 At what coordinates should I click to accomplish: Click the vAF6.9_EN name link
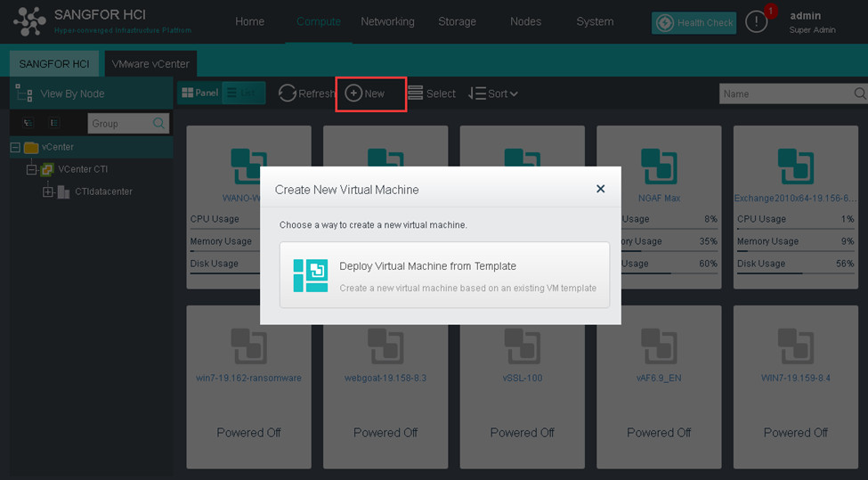tap(659, 378)
